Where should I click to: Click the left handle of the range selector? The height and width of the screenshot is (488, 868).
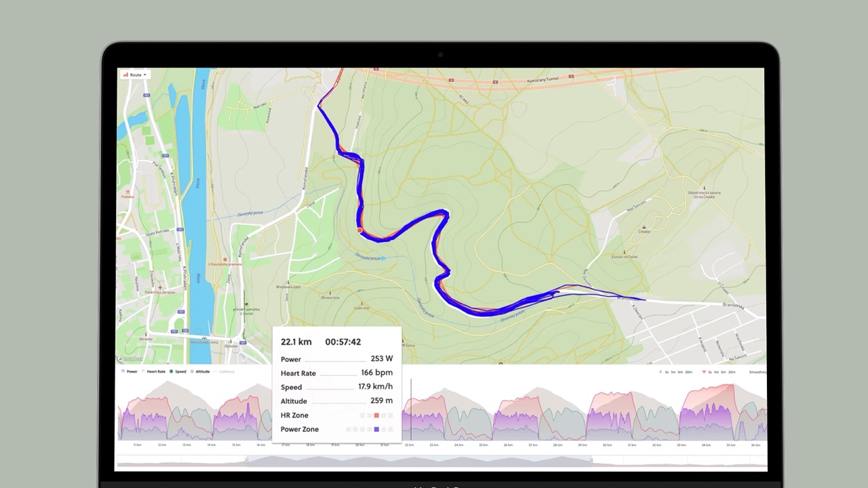[x=247, y=461]
